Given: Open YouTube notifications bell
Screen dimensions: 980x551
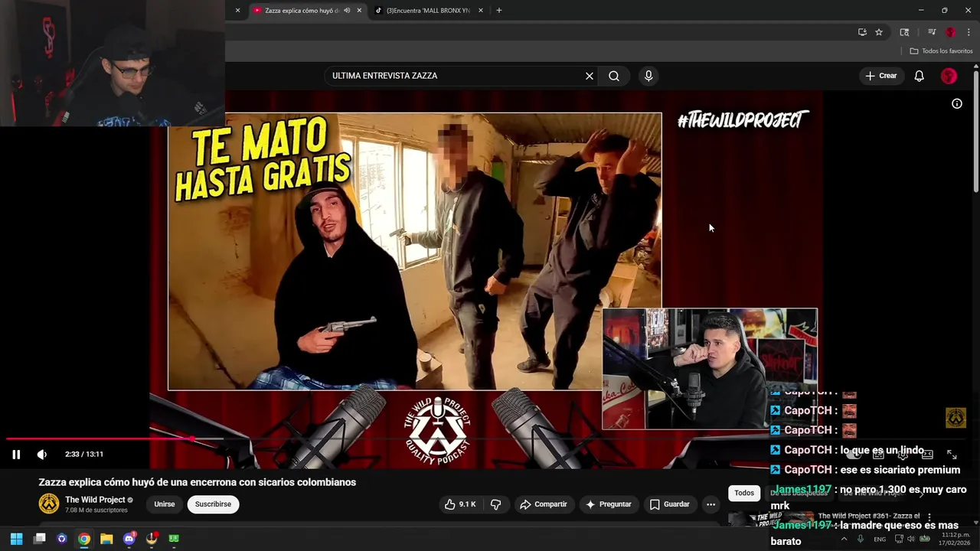Looking at the screenshot, I should [920, 76].
